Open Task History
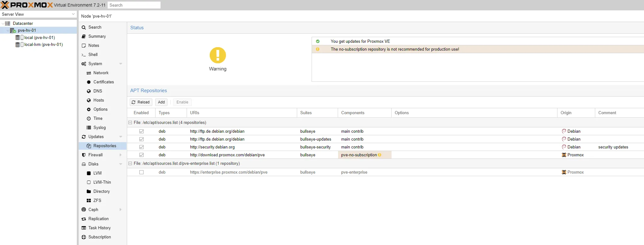The image size is (644, 245). [103, 228]
